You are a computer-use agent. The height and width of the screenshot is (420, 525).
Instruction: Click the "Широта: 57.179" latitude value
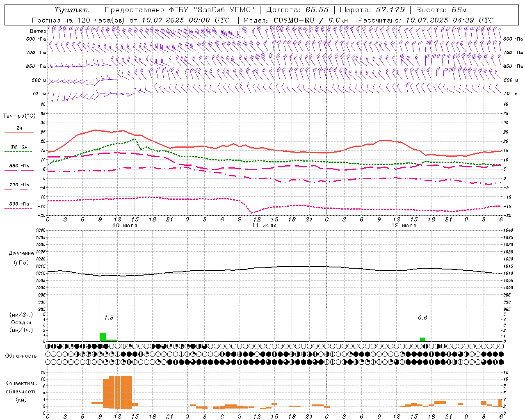pos(372,10)
